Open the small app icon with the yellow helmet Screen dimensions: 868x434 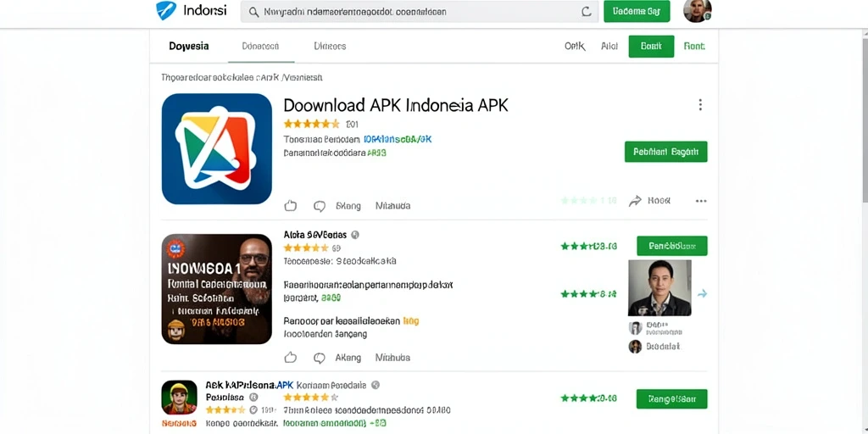180,398
